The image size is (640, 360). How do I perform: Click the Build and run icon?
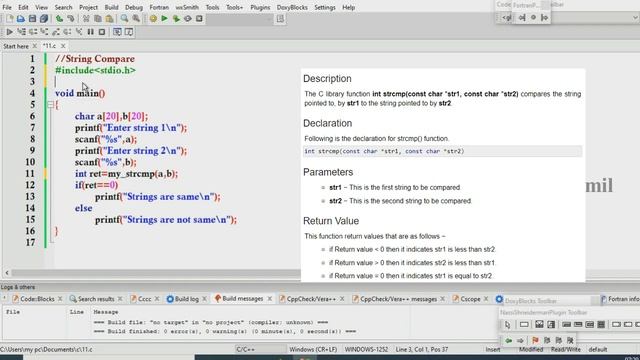click(x=176, y=19)
